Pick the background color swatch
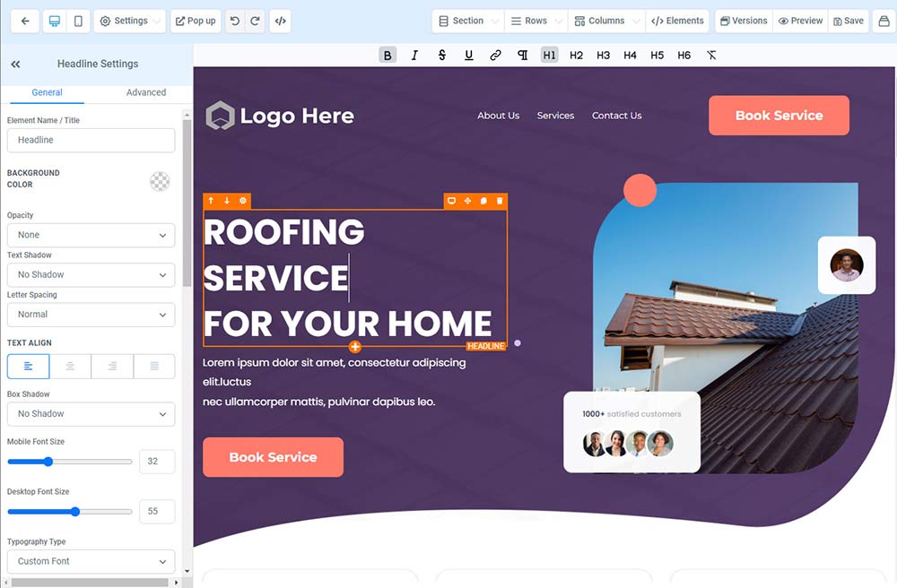 [160, 181]
